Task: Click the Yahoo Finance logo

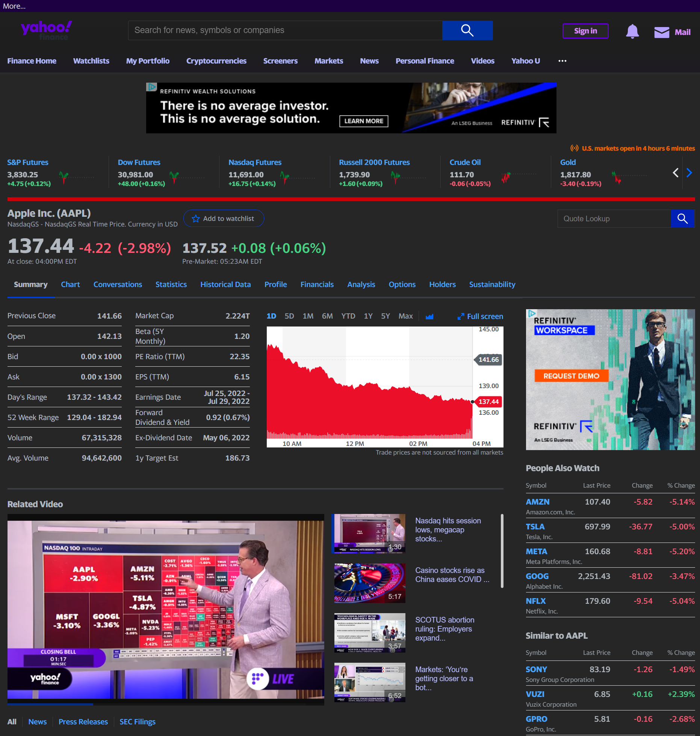Action: (x=46, y=30)
